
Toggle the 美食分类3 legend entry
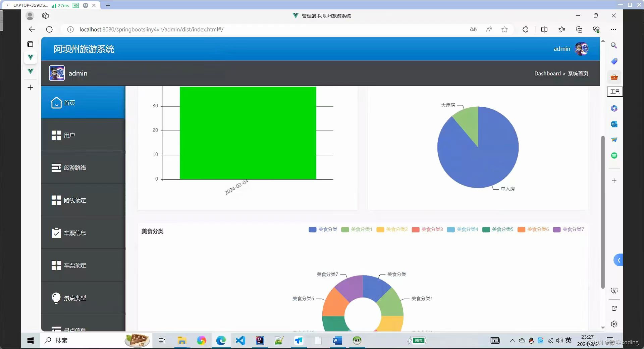(427, 230)
